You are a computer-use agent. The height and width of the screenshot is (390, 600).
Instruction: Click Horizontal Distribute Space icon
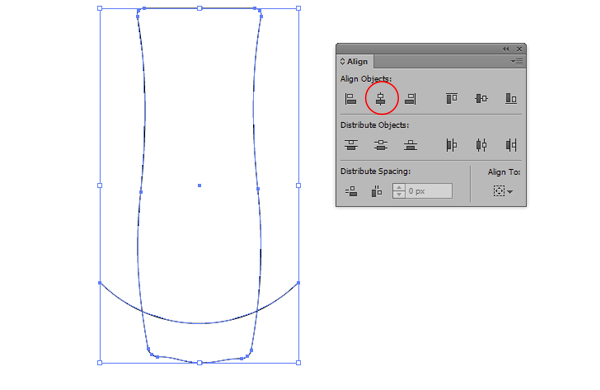(x=377, y=191)
